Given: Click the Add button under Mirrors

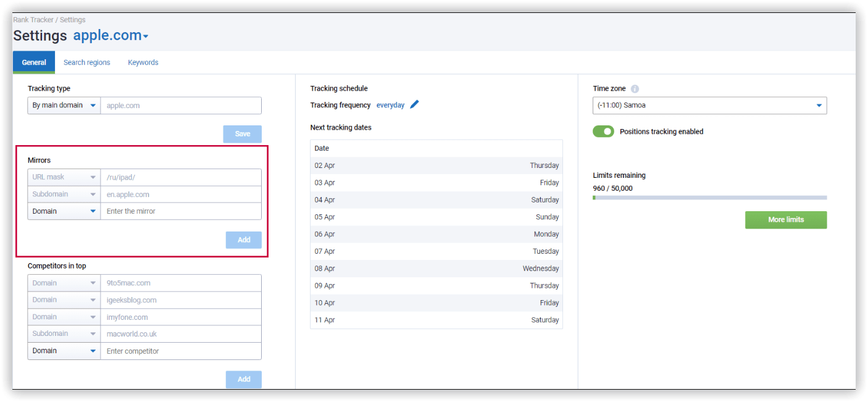Looking at the screenshot, I should [x=244, y=240].
